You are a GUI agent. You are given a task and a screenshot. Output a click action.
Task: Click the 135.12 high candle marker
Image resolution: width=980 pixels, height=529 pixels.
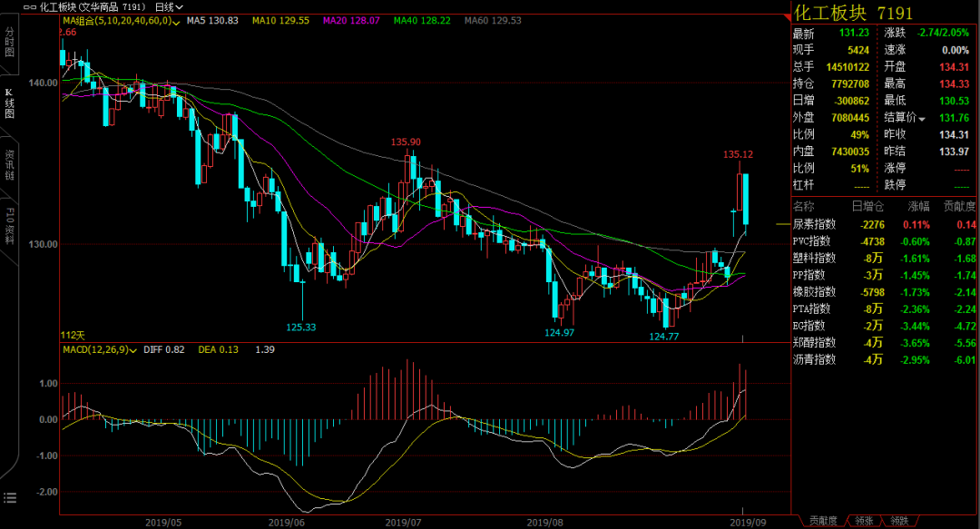coord(738,154)
